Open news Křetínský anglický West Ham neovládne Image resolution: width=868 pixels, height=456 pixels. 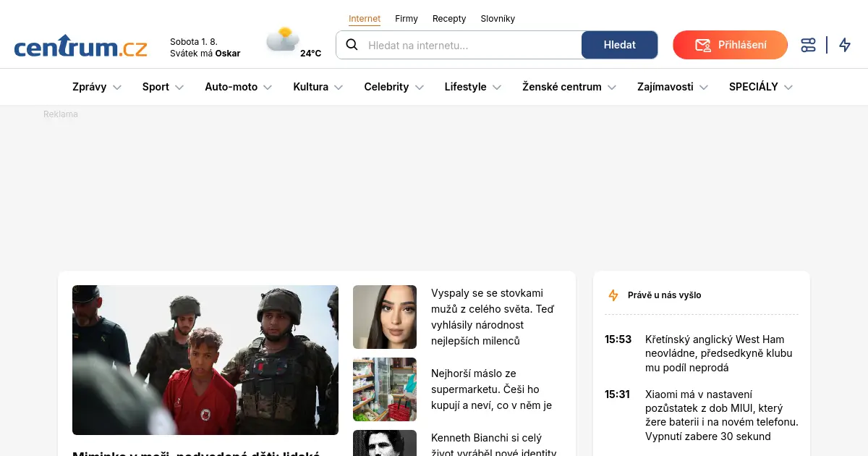pyautogui.click(x=719, y=353)
